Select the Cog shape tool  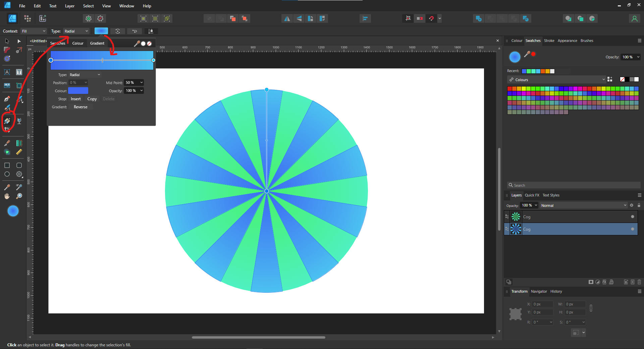click(x=19, y=174)
